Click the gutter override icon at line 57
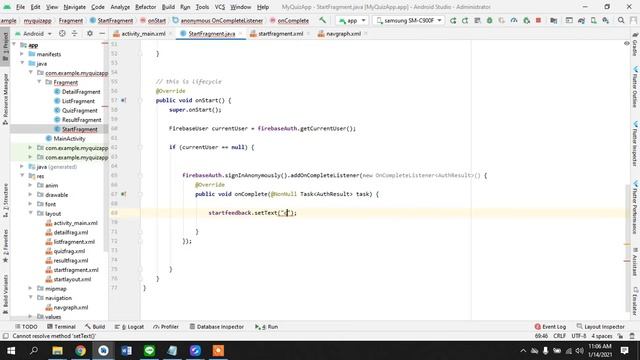The image size is (640, 360). point(123,100)
